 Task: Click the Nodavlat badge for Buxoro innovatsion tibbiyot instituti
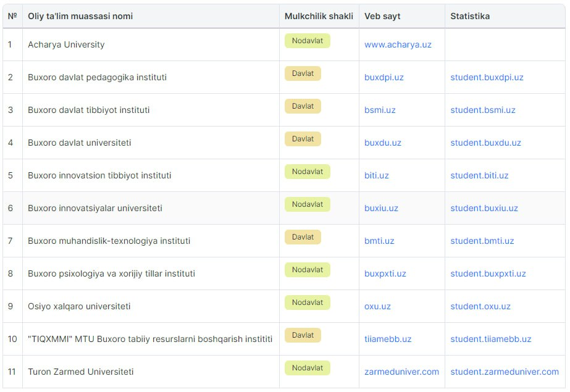pos(308,172)
